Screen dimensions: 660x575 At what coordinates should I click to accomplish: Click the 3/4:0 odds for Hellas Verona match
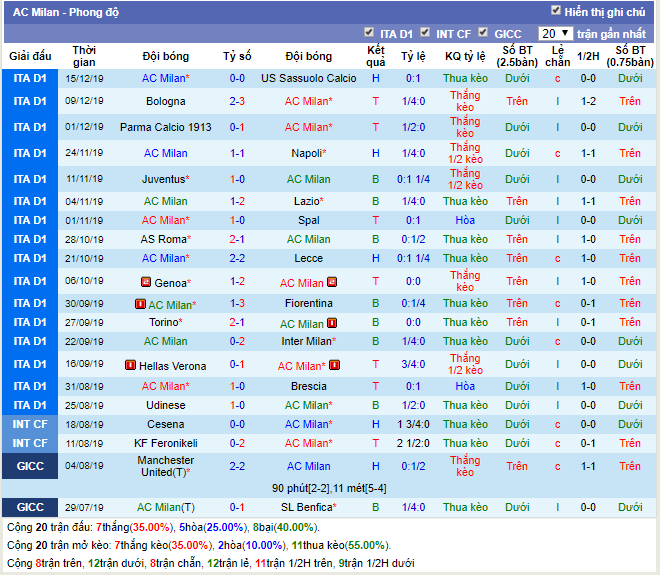(x=413, y=364)
